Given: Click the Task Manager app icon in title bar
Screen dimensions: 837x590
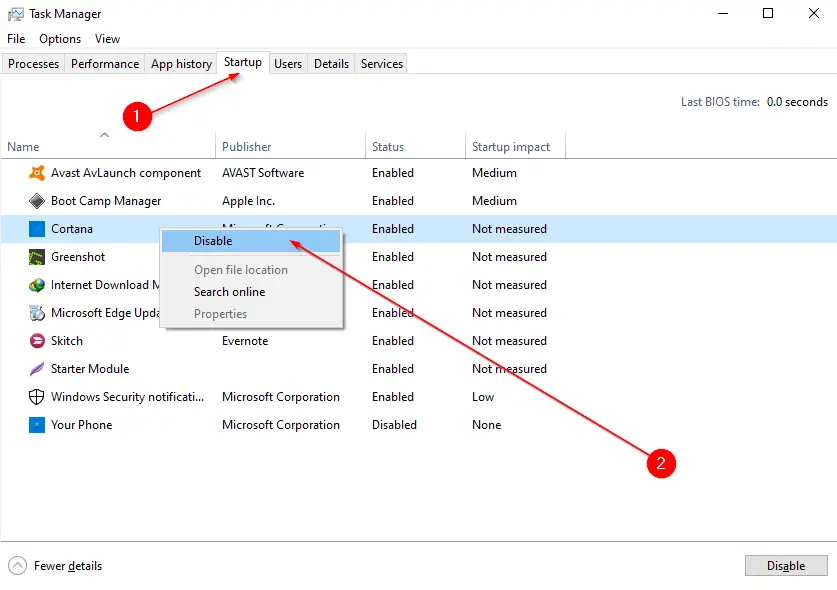Looking at the screenshot, I should pyautogui.click(x=15, y=14).
